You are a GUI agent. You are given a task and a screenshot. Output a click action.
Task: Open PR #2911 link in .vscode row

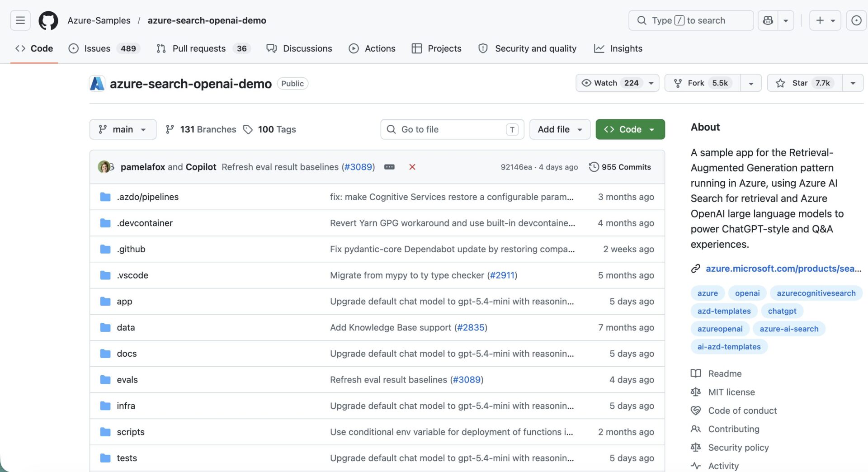point(502,275)
